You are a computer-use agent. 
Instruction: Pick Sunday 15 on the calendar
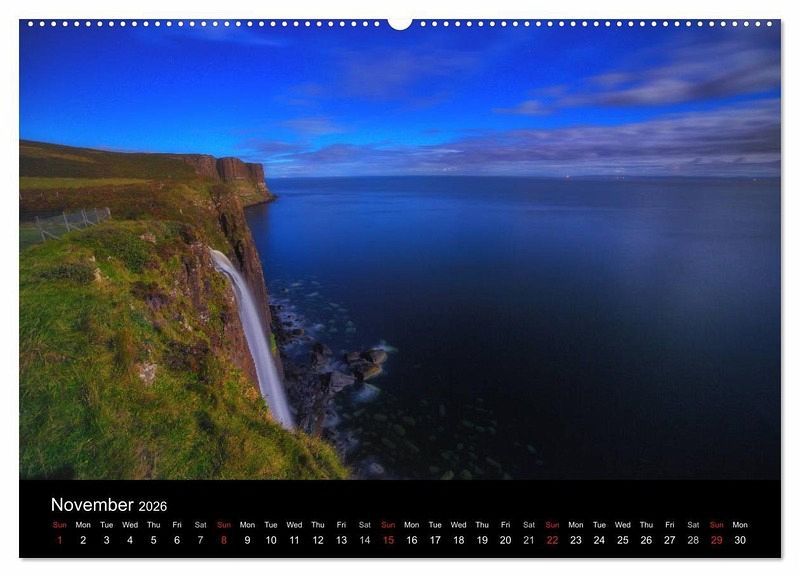click(x=388, y=540)
